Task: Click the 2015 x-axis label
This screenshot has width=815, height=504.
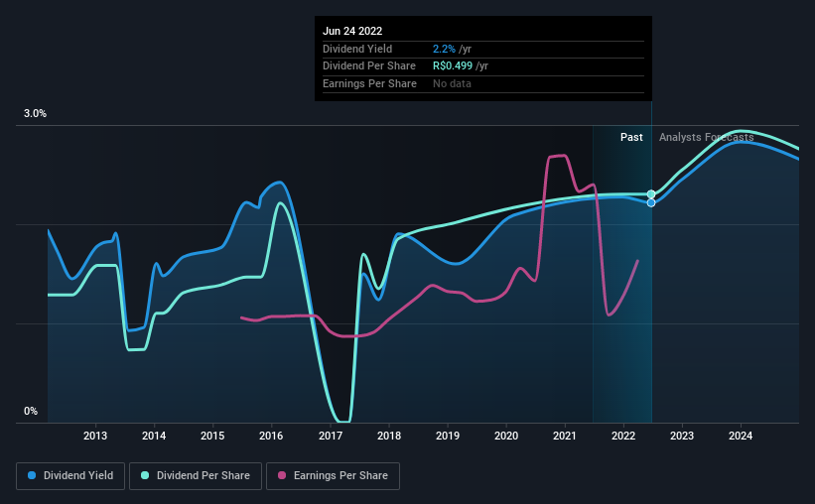Action: click(212, 436)
